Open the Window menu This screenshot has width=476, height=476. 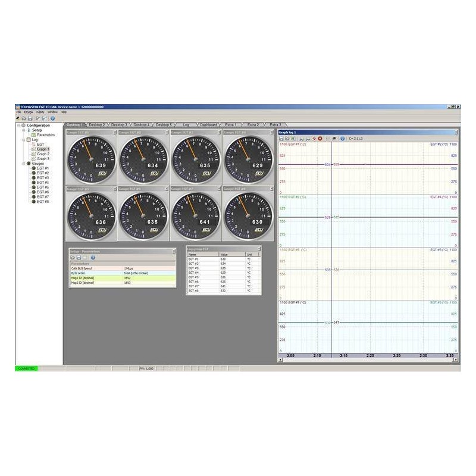(52, 112)
